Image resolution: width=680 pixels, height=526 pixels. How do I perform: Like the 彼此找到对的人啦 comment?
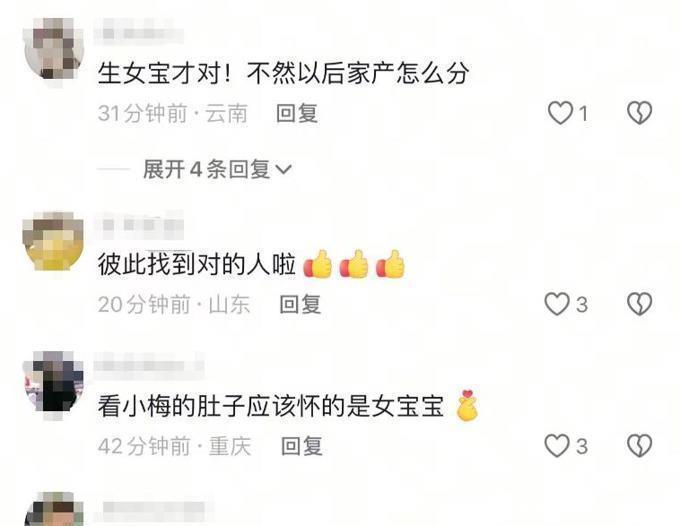tap(557, 304)
